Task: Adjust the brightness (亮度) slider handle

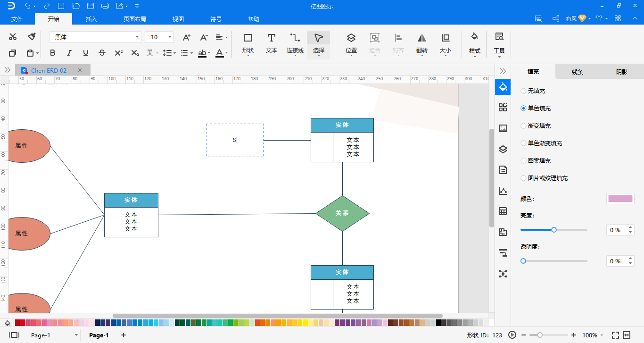Action: 554,230
